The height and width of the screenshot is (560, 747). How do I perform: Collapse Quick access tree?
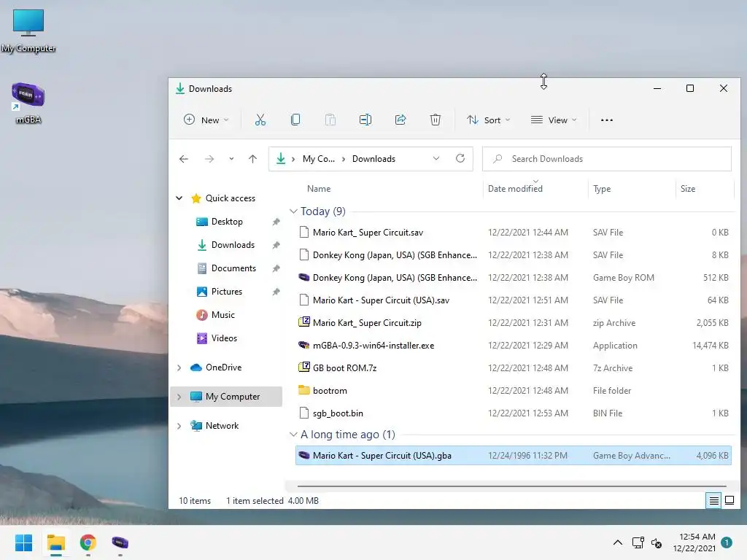pyautogui.click(x=179, y=198)
